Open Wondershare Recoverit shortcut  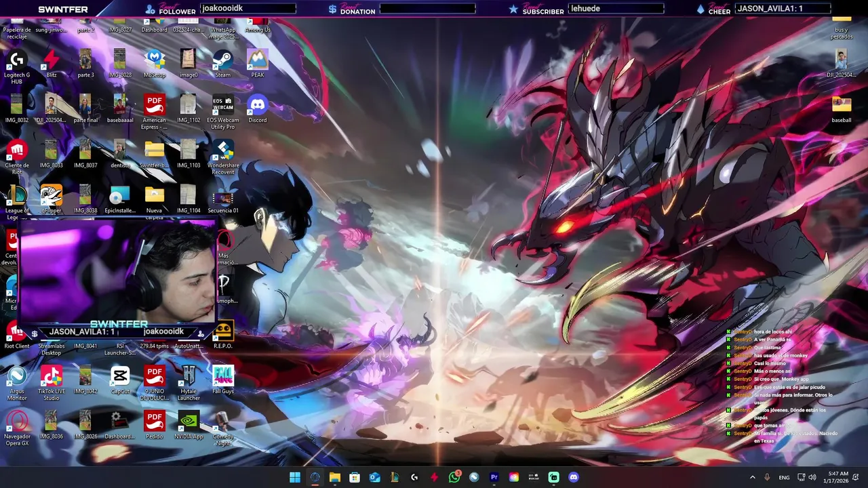[223, 157]
